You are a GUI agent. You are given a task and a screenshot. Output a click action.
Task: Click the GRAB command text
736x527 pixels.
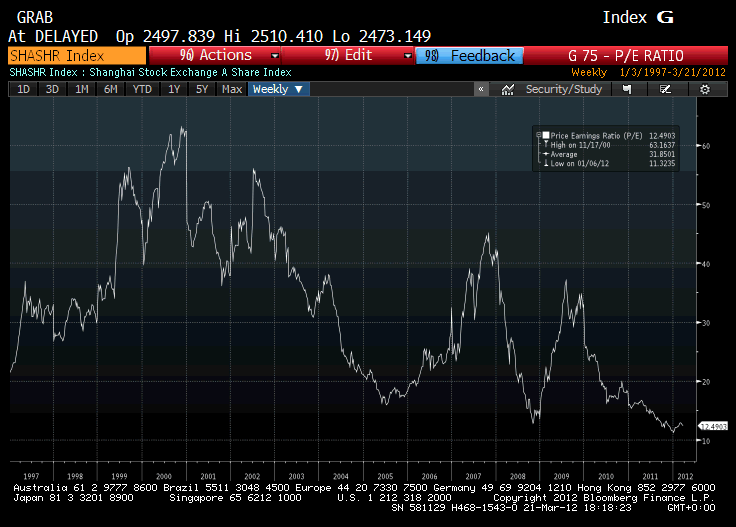click(35, 17)
